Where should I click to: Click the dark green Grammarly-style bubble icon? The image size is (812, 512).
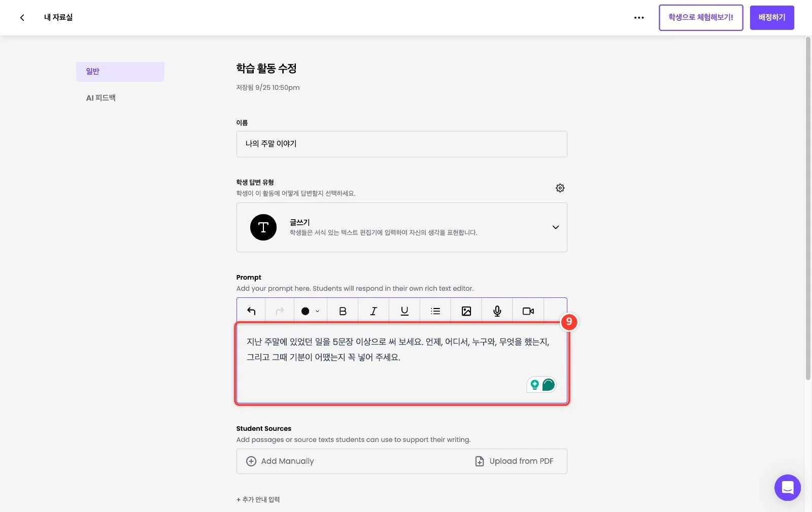pyautogui.click(x=549, y=385)
